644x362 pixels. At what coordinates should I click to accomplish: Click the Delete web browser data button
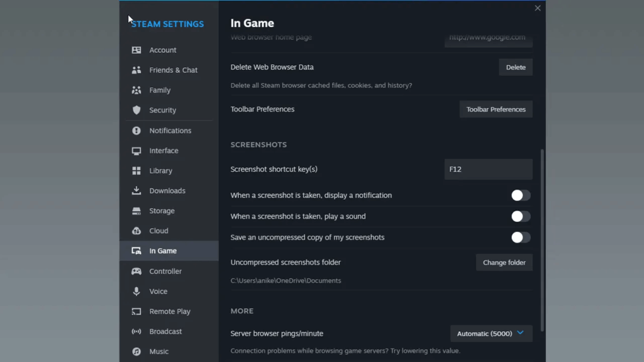(x=516, y=67)
